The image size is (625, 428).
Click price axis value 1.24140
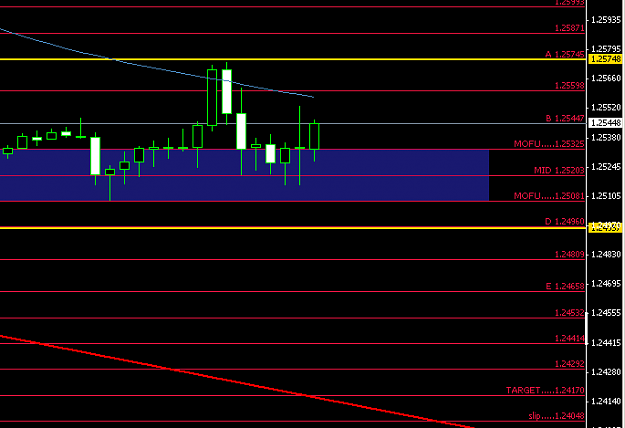[606, 401]
